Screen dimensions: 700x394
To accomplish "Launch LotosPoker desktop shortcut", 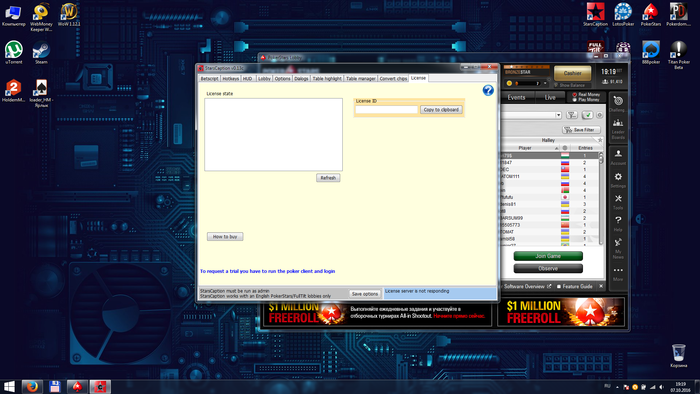I will [x=623, y=14].
